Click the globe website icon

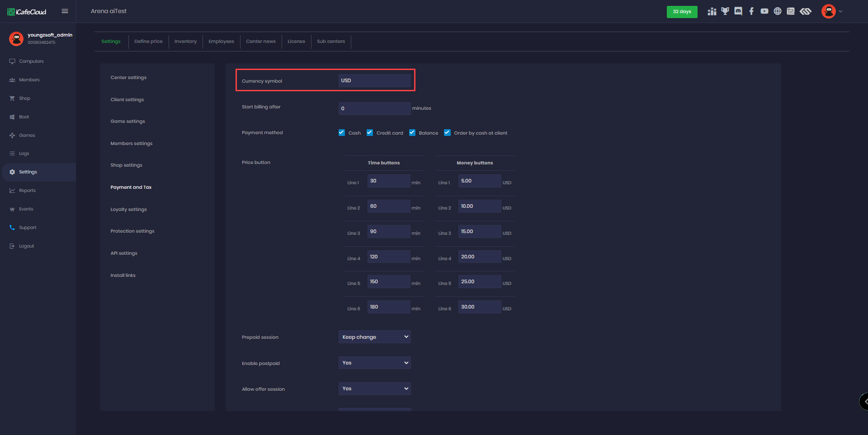(778, 11)
